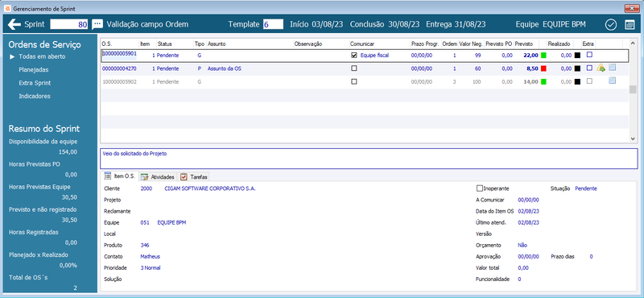The width and height of the screenshot is (644, 298).
Task: Click the Atividades tab icon
Action: pos(144,176)
